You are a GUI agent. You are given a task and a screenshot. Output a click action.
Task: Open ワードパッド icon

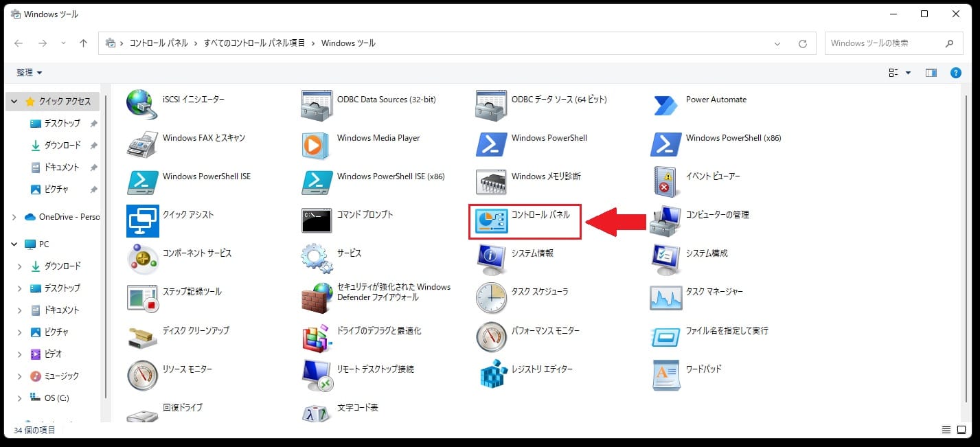click(x=665, y=374)
